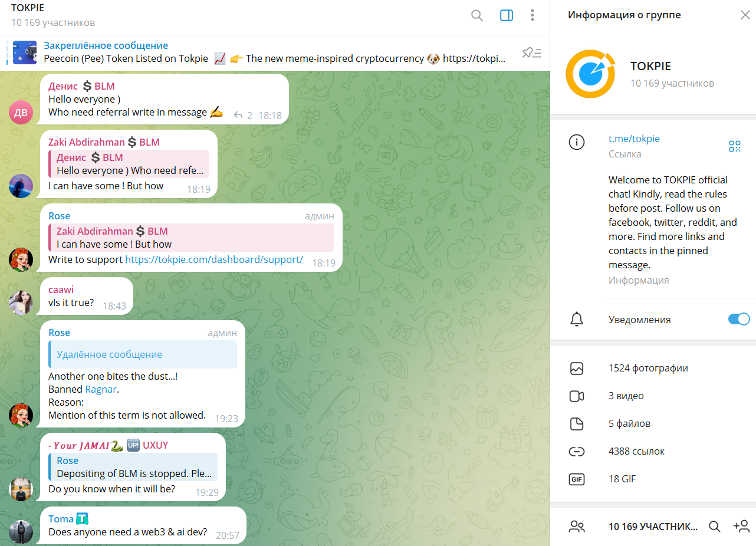756x546 pixels.
Task: Click the message 'Does anyone need a web3 & ai dev?'
Action: [127, 532]
